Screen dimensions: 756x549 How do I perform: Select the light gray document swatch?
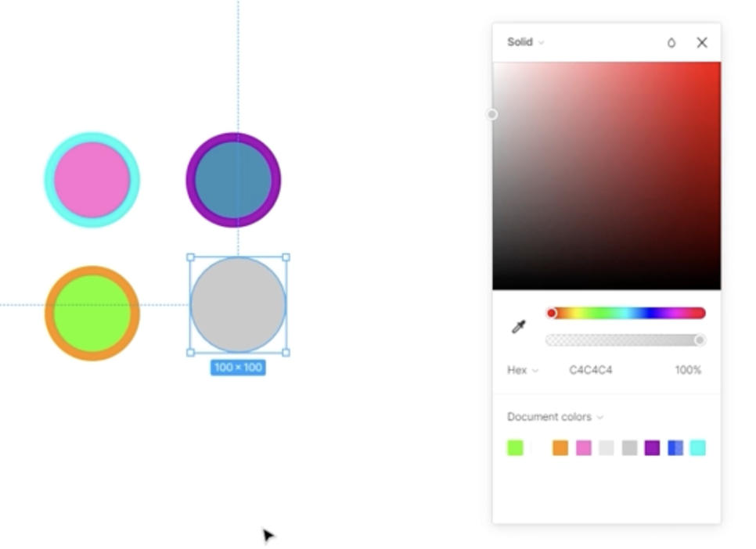[606, 448]
